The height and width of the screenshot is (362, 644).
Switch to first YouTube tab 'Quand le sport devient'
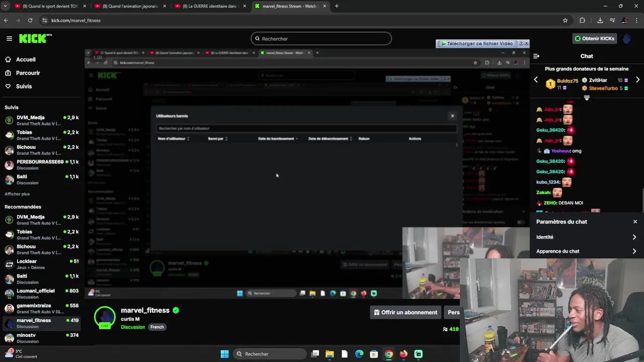tap(50, 6)
